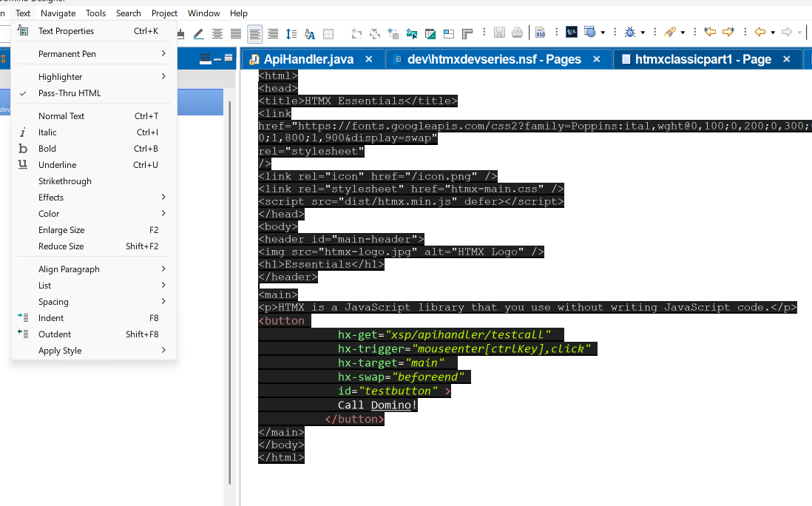Click the center-align paragraph toolbar icon
812x506 pixels.
(x=217, y=34)
